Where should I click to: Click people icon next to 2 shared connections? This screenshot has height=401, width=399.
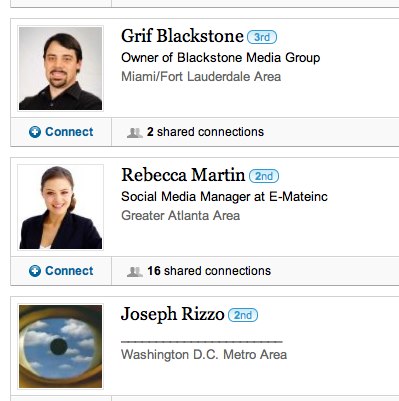click(x=134, y=133)
